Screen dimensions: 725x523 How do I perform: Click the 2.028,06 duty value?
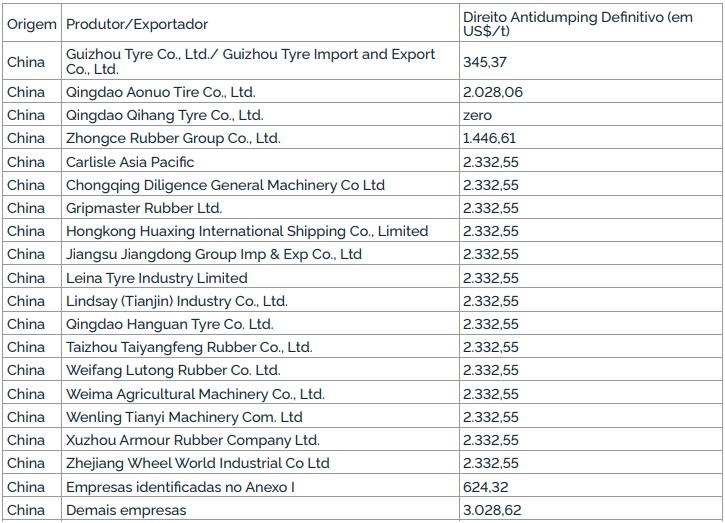[492, 92]
